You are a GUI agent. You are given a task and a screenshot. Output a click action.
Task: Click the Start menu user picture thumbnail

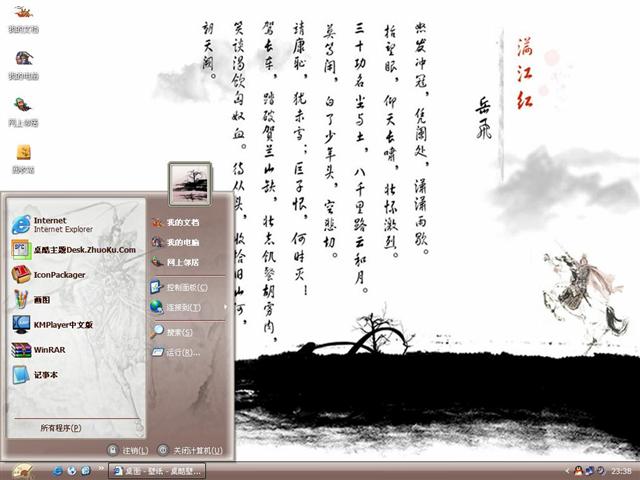pyautogui.click(x=191, y=184)
